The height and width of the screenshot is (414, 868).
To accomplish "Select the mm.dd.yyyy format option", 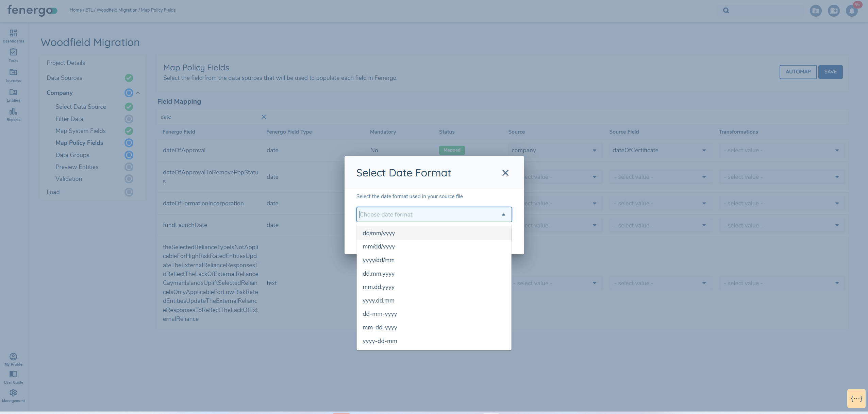I will coord(378,287).
